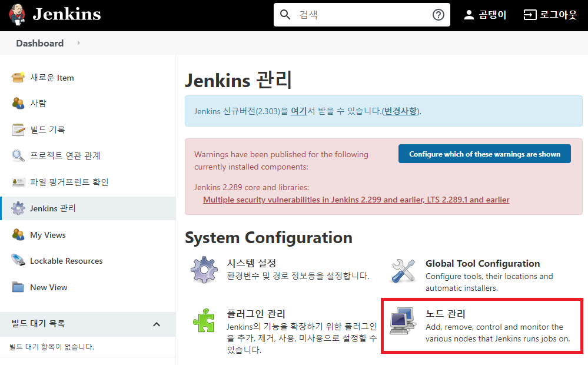Click the System Configuration section heading
Image resolution: width=588 pixels, height=365 pixels.
tap(268, 237)
